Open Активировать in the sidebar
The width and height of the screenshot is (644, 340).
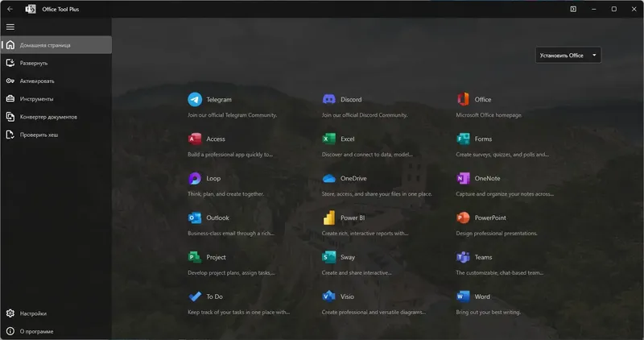pyautogui.click(x=56, y=81)
